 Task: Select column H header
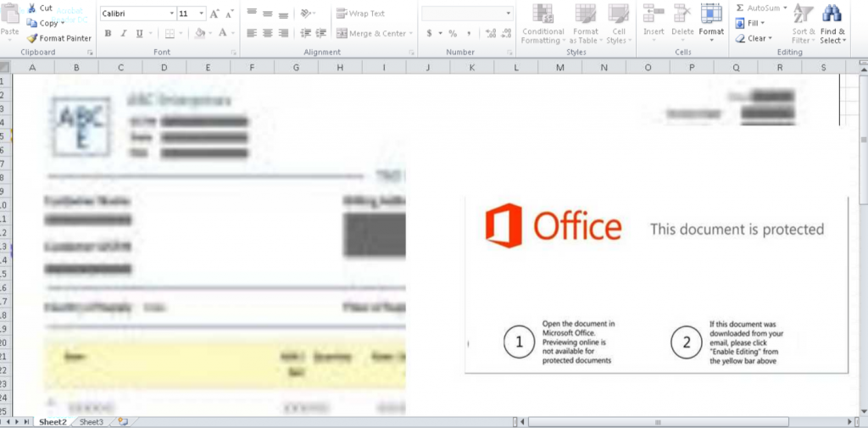tap(340, 68)
